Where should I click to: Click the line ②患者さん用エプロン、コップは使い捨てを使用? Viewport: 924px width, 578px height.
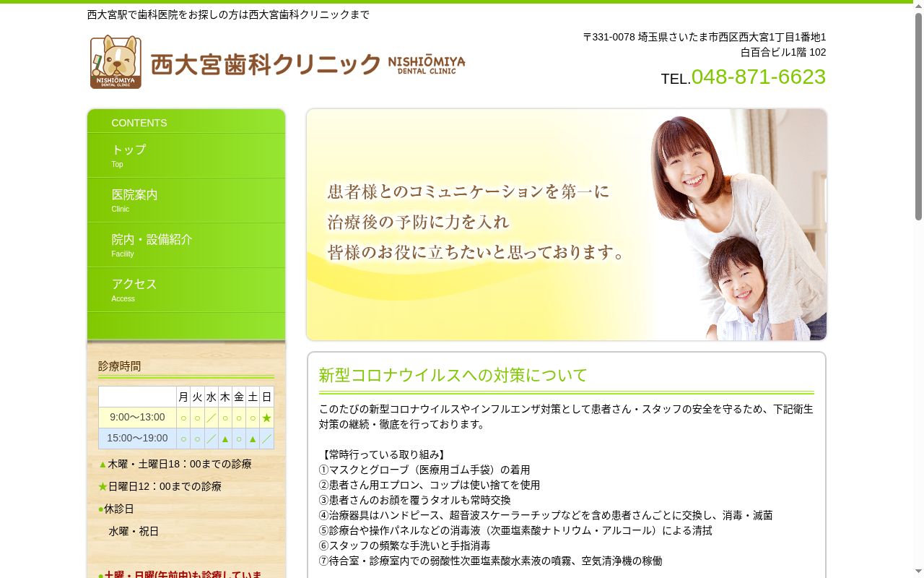(430, 485)
